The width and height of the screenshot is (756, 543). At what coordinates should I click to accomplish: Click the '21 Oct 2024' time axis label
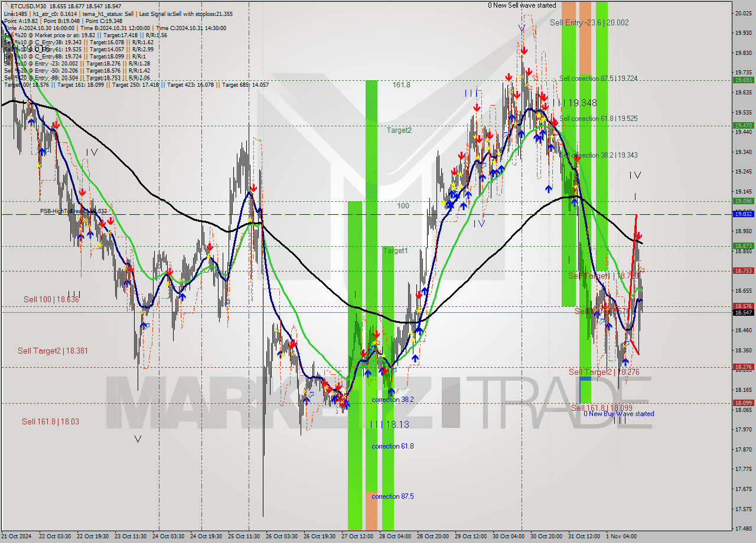[17, 537]
